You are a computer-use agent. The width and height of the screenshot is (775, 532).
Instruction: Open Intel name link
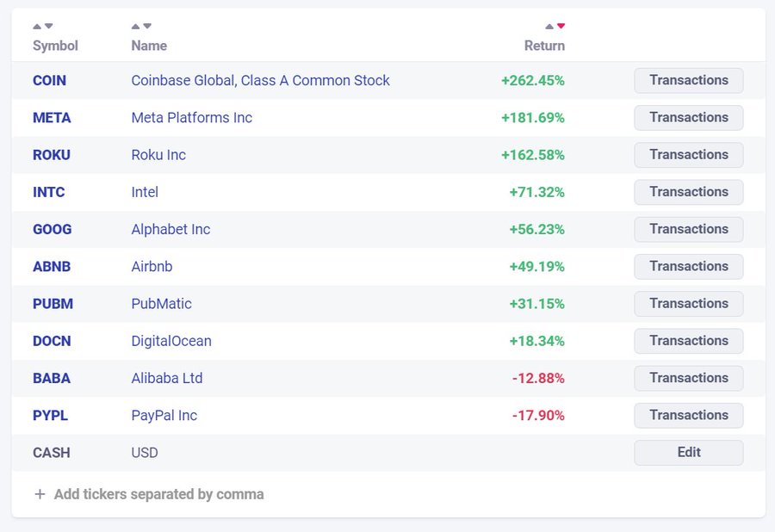tap(145, 192)
